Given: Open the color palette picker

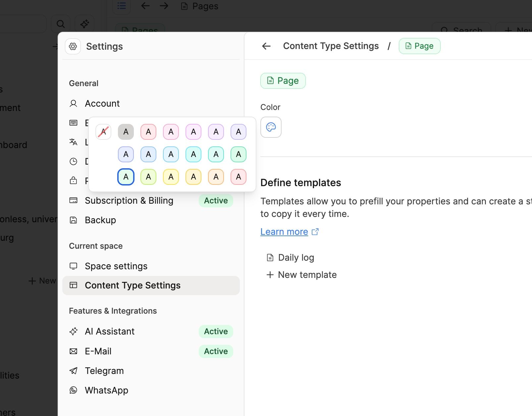Looking at the screenshot, I should point(271,127).
